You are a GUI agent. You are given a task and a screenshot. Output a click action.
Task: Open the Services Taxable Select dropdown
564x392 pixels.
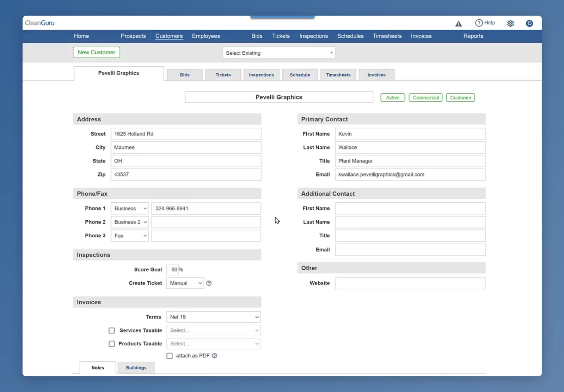pyautogui.click(x=213, y=330)
